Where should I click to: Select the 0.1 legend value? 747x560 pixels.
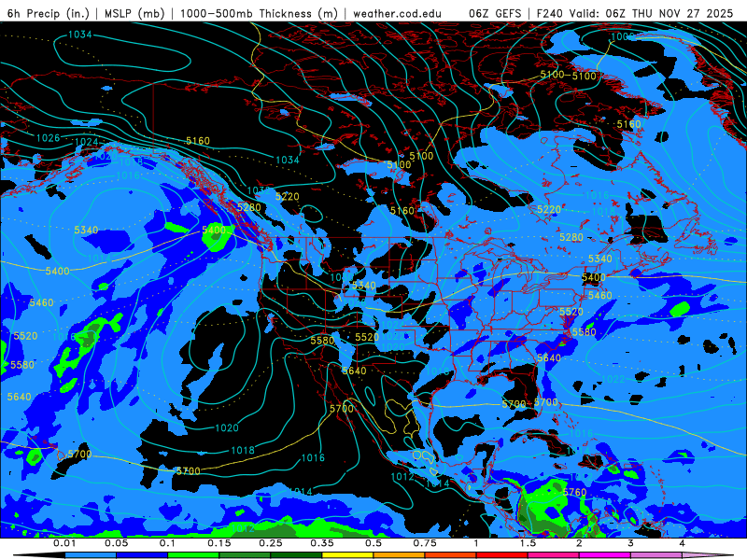click(167, 543)
